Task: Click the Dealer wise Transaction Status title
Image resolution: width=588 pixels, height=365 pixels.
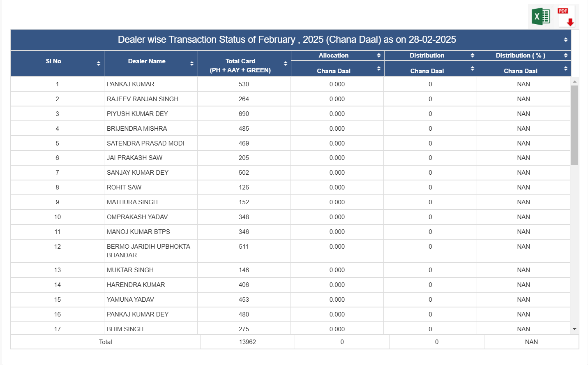Action: (x=287, y=39)
